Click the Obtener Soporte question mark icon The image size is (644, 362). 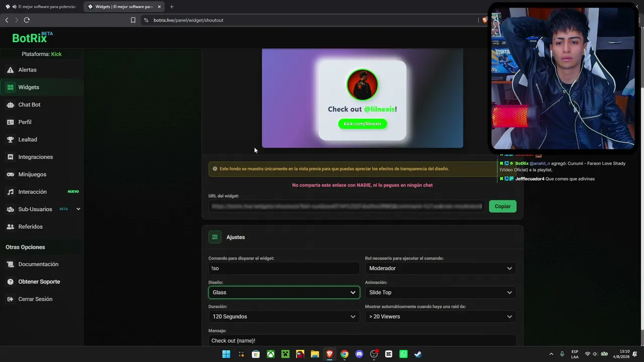10,282
